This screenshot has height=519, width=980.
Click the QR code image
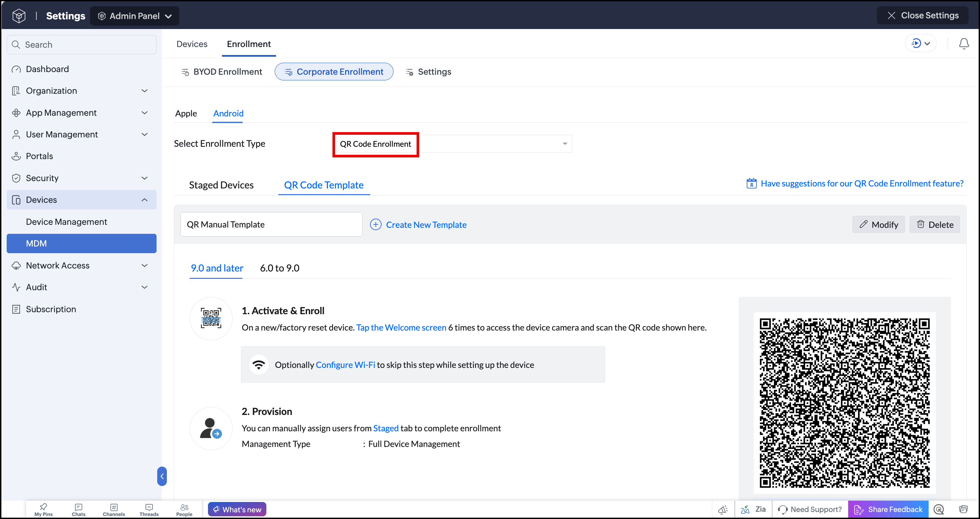click(x=844, y=403)
